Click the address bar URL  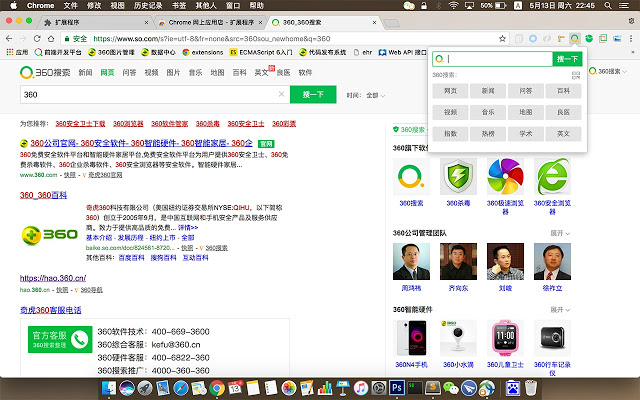212,39
